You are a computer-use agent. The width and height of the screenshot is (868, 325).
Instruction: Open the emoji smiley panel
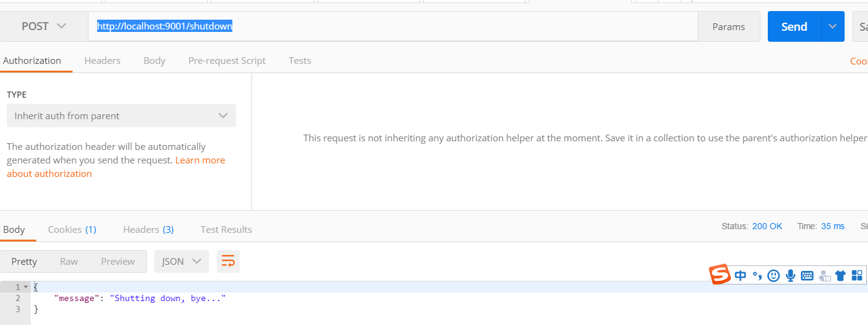tap(774, 276)
